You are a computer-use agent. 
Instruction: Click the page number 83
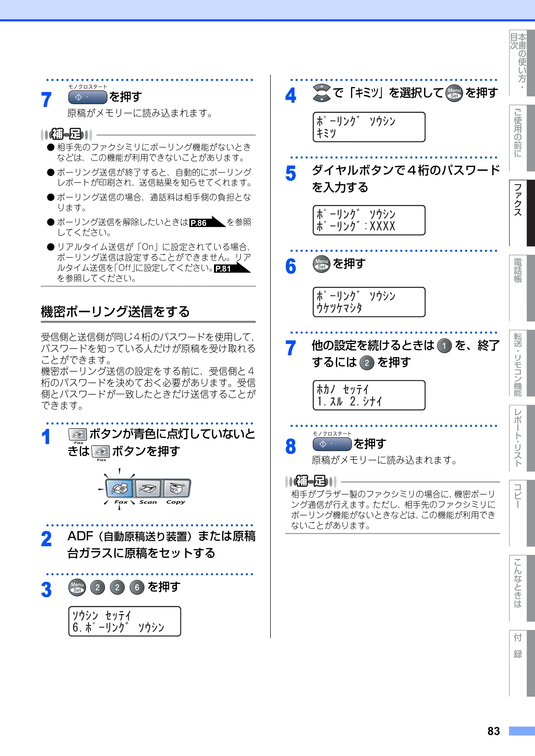pyautogui.click(x=494, y=731)
